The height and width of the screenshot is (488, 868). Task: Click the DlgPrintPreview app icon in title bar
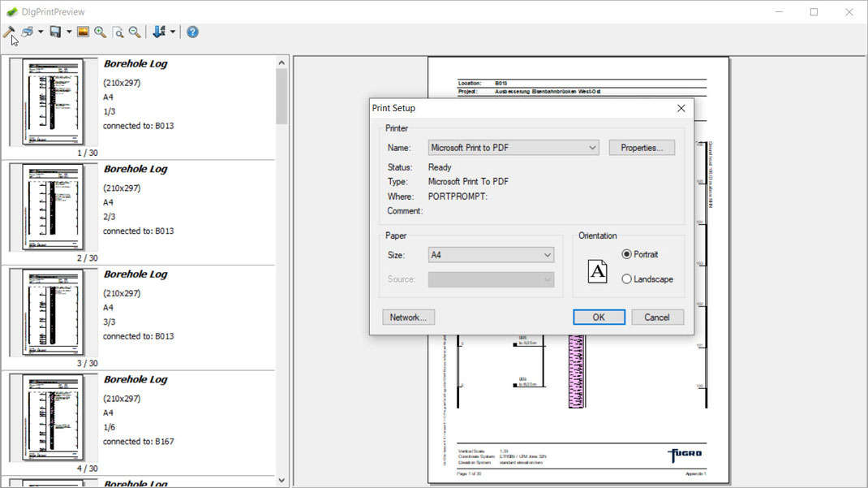click(12, 11)
